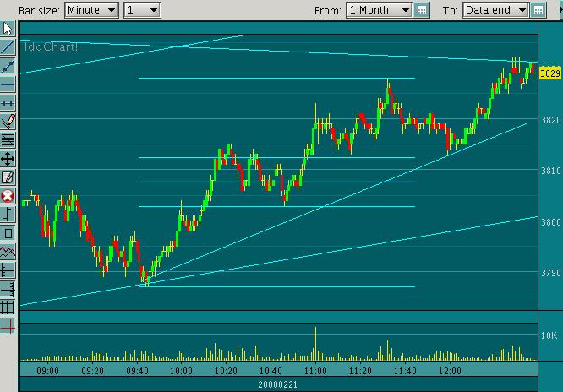This screenshot has height=392, width=563.
Task: Click the 11:40 time axis label
Action: (x=405, y=371)
